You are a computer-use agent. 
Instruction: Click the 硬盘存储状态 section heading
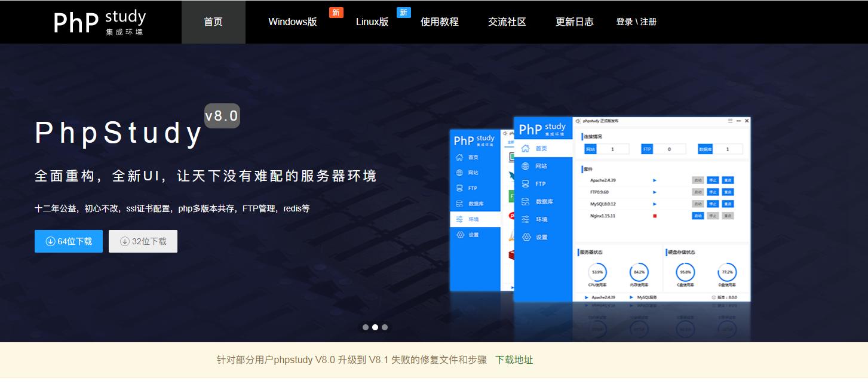coord(682,252)
